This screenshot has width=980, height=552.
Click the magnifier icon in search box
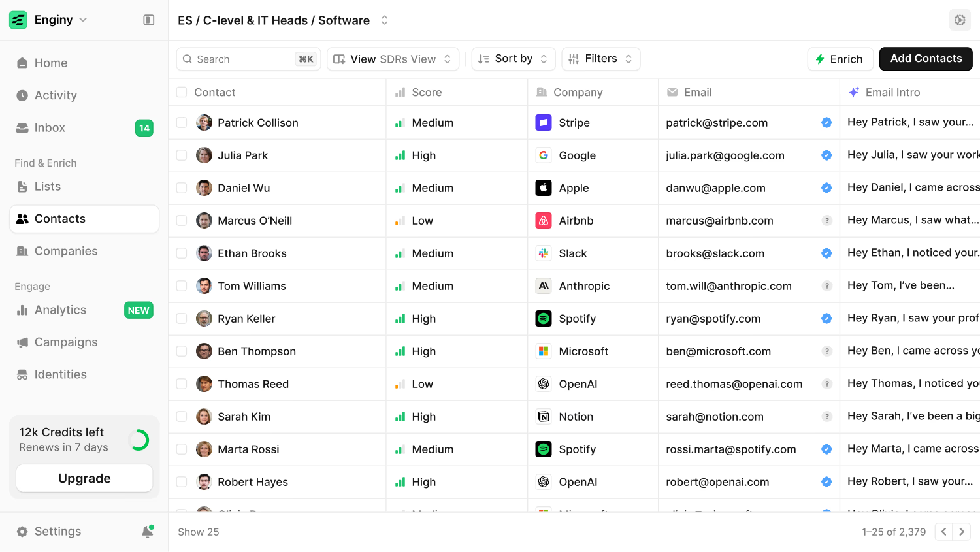pyautogui.click(x=188, y=59)
